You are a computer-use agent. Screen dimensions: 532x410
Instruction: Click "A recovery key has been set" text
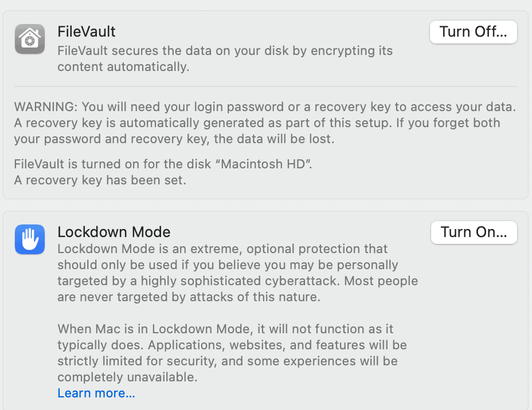click(100, 180)
